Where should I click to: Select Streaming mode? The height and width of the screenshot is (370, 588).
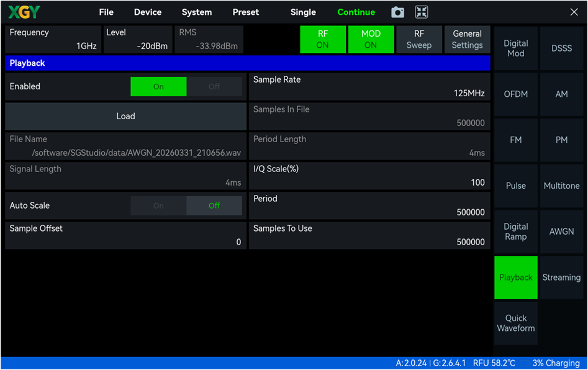coord(561,277)
